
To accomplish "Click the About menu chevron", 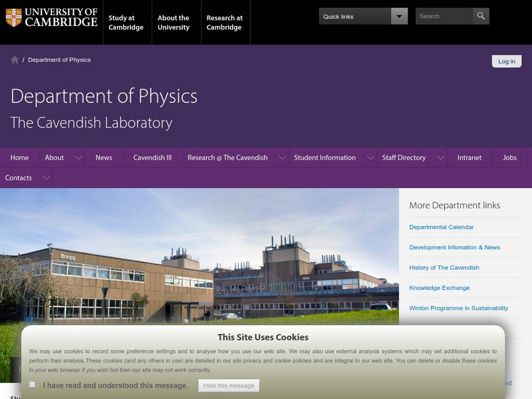I will click(78, 158).
